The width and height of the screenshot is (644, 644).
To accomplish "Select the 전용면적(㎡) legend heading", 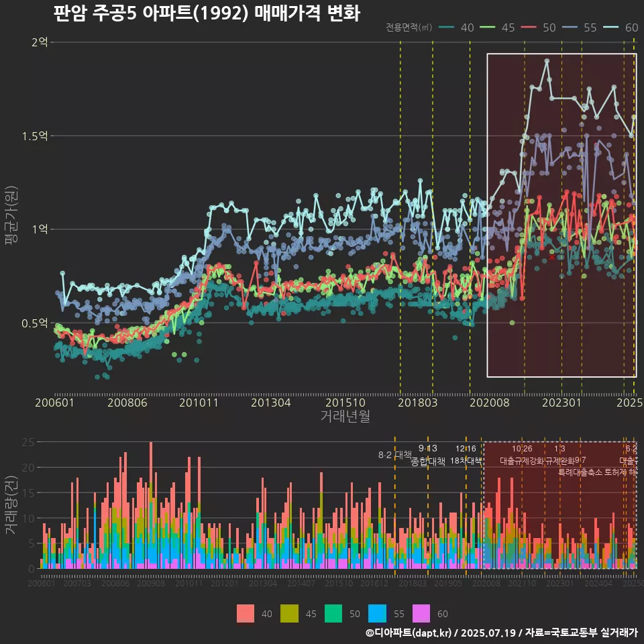I will coord(409,28).
